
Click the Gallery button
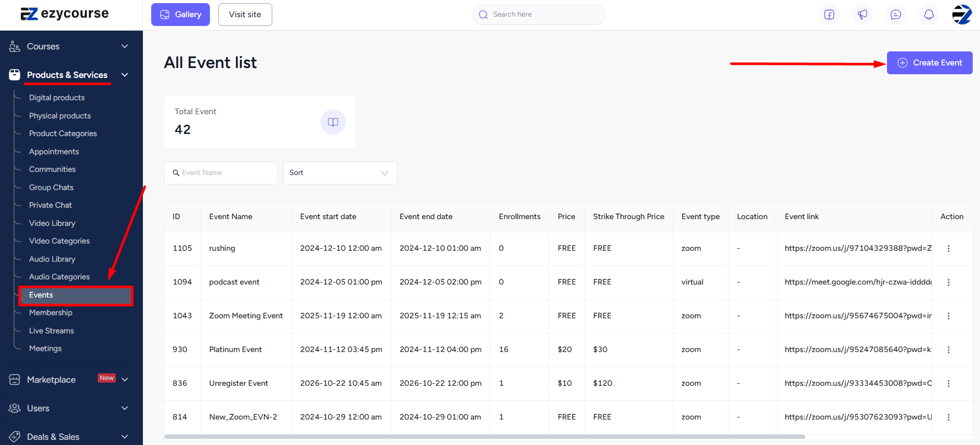point(180,15)
